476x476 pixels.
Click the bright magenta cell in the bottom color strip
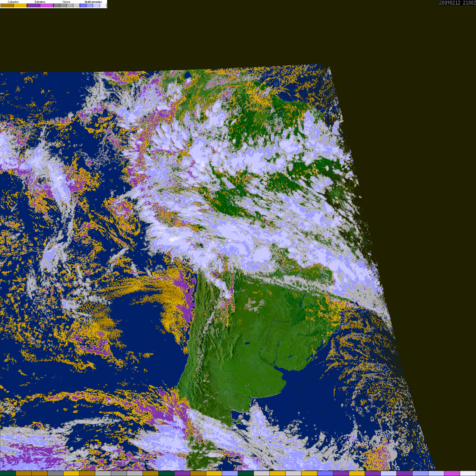452,474
